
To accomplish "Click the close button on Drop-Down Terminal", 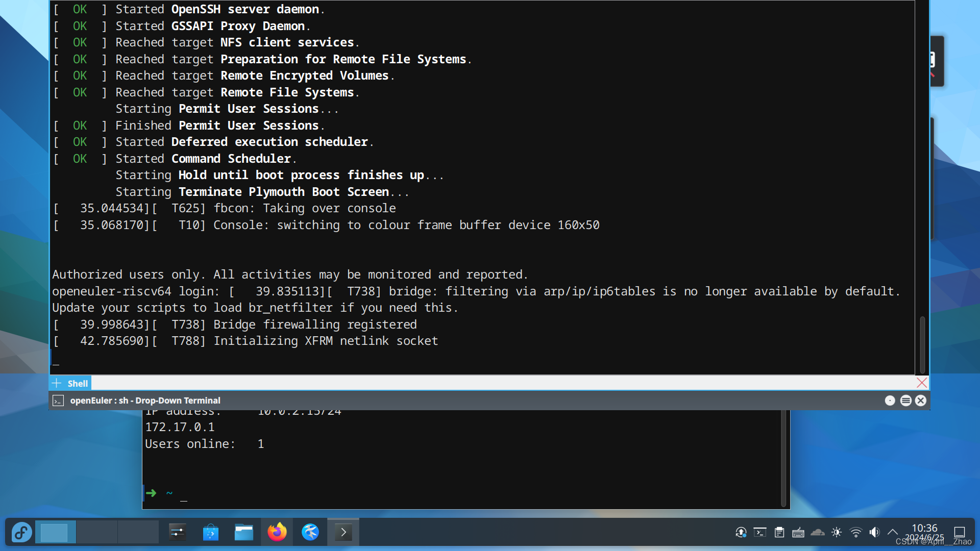I will coord(921,400).
